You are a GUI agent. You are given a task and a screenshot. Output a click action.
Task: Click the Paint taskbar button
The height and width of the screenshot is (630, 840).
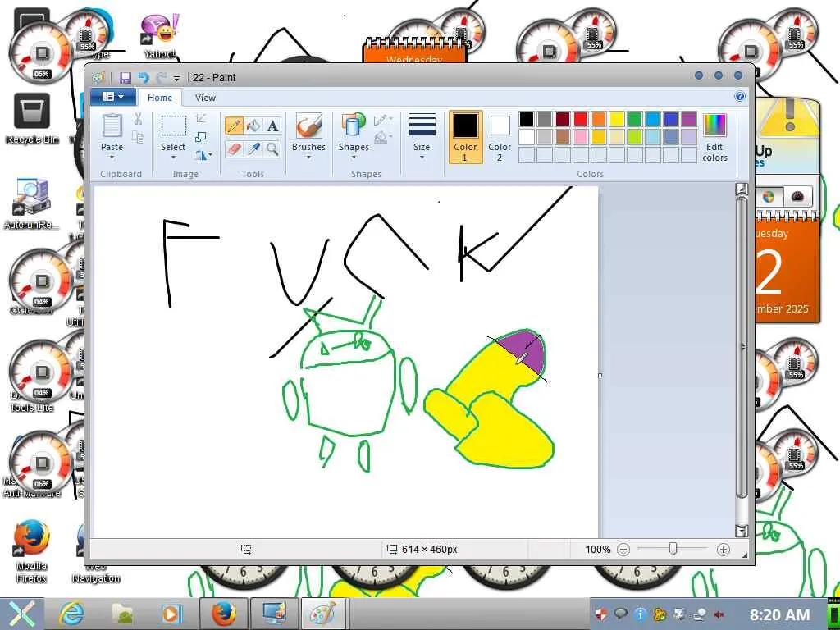coord(322,614)
